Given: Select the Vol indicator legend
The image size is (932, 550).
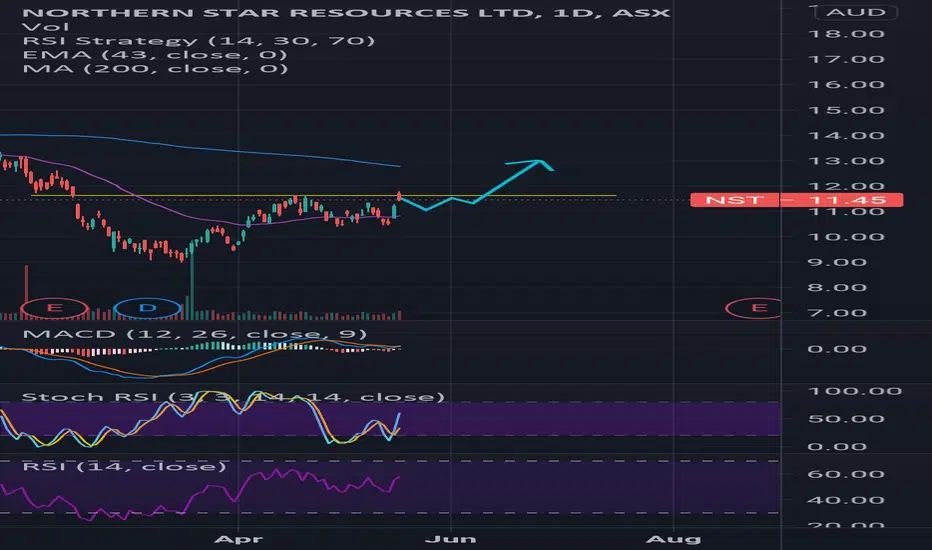Looking at the screenshot, I should (x=46, y=27).
